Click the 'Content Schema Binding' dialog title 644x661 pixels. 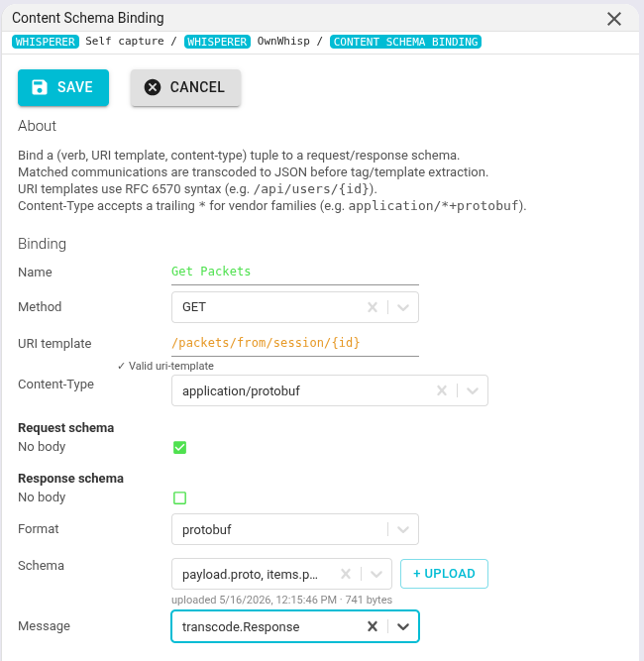point(87,18)
